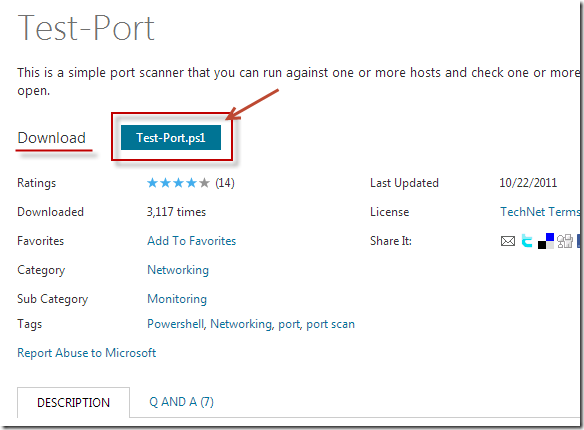Open the Networking category link
This screenshot has width=584, height=430.
pos(178,270)
